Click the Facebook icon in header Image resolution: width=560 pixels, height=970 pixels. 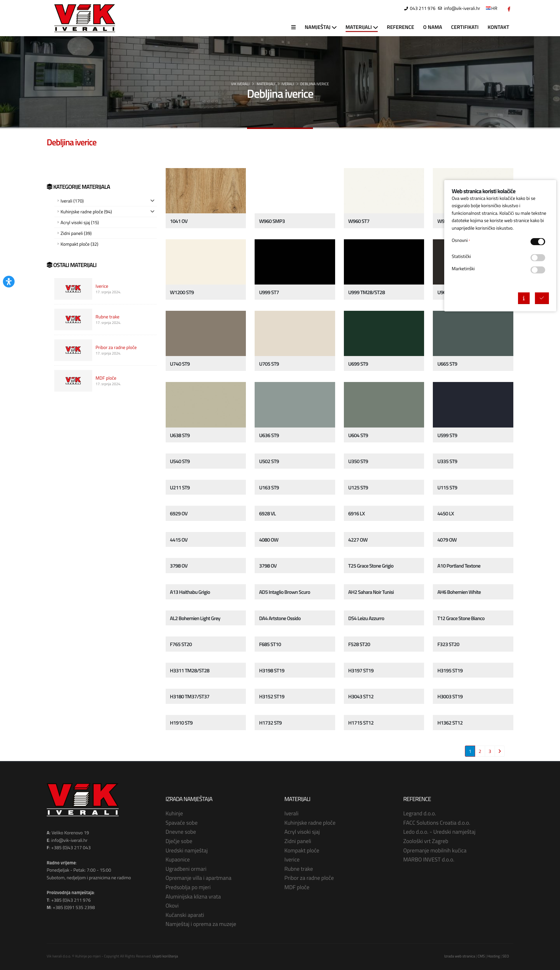coord(508,9)
